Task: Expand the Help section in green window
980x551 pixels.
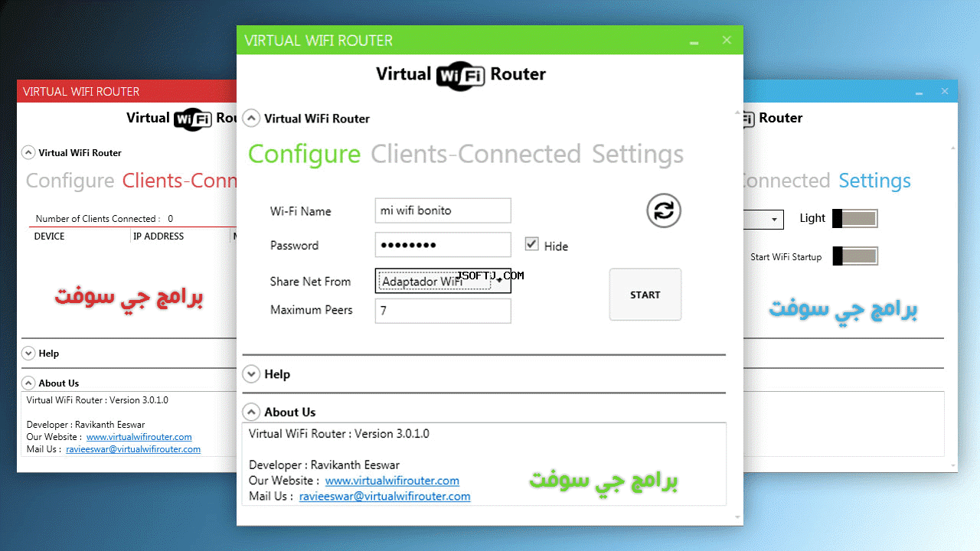Action: pyautogui.click(x=251, y=373)
